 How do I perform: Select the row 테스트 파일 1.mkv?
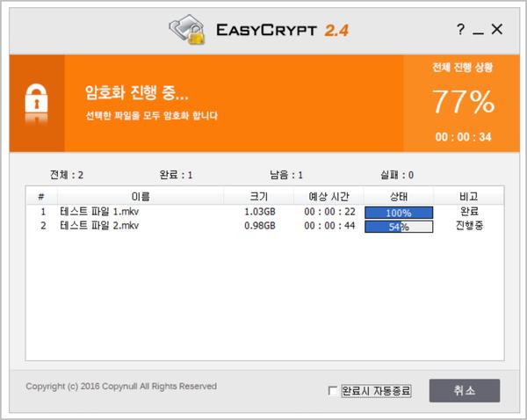(265, 212)
